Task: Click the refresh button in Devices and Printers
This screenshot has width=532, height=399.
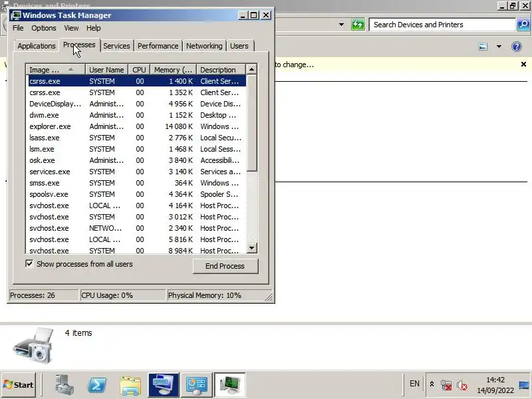Action: tap(358, 25)
